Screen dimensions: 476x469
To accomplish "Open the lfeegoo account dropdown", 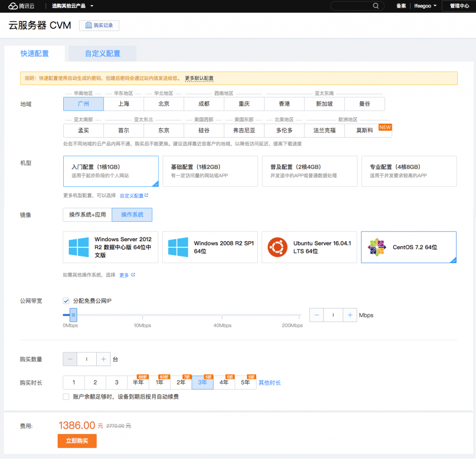I will (425, 6).
